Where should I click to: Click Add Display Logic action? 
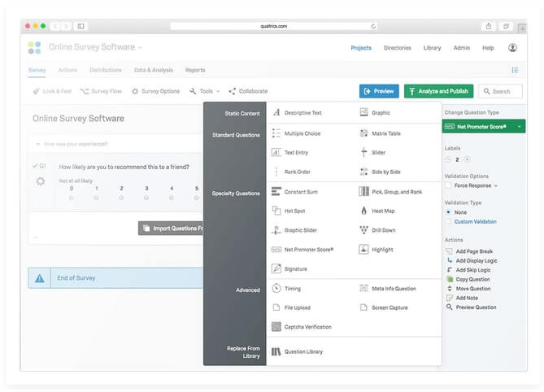click(x=472, y=260)
